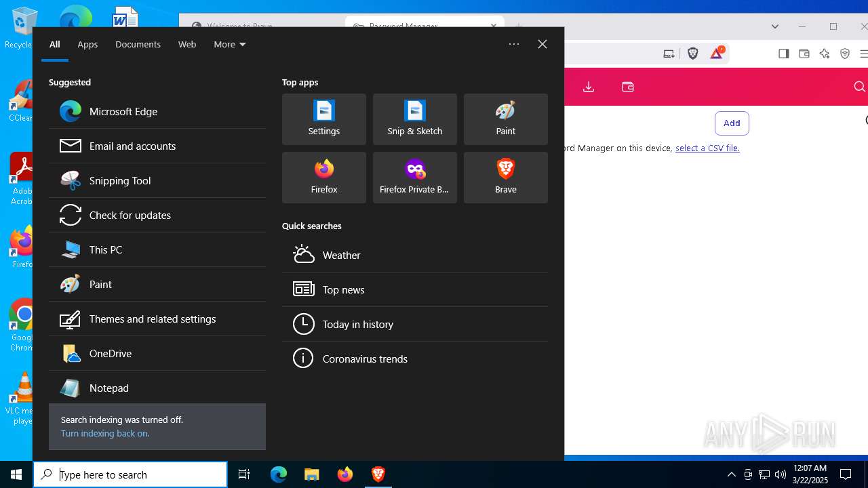
Task: Open the notification center
Action: point(846,474)
